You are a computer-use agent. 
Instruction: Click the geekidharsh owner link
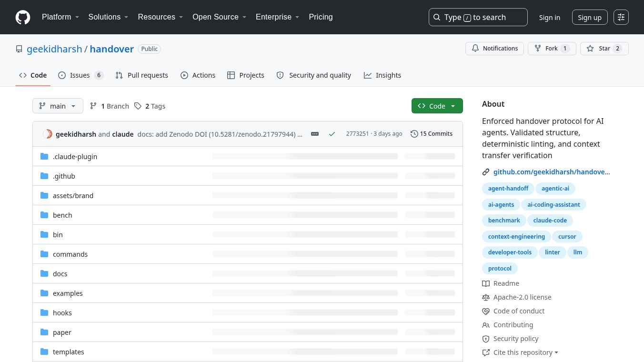tap(54, 49)
